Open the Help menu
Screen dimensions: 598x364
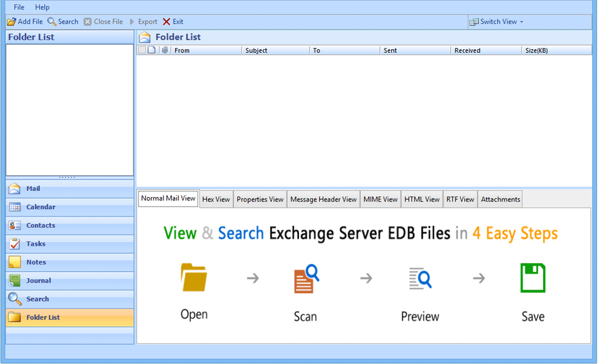tap(42, 7)
